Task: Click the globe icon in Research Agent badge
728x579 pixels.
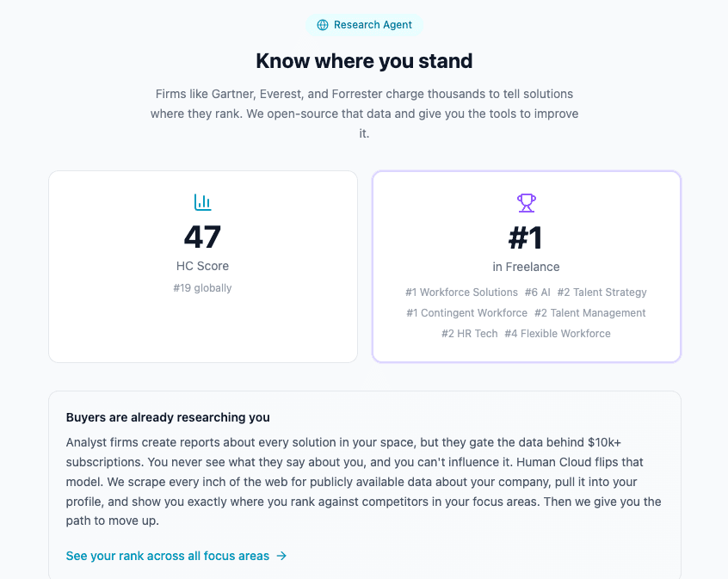Action: click(x=323, y=25)
